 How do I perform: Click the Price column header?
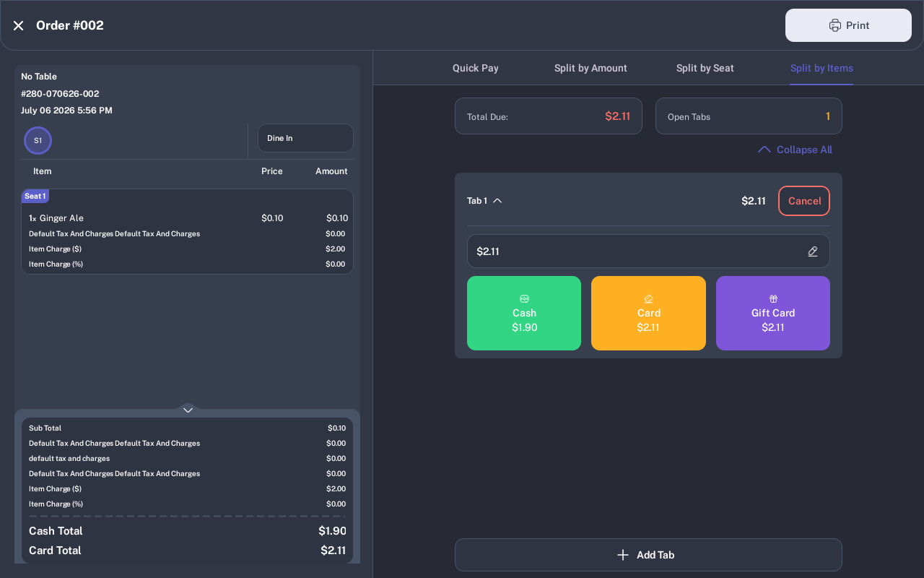click(x=272, y=171)
